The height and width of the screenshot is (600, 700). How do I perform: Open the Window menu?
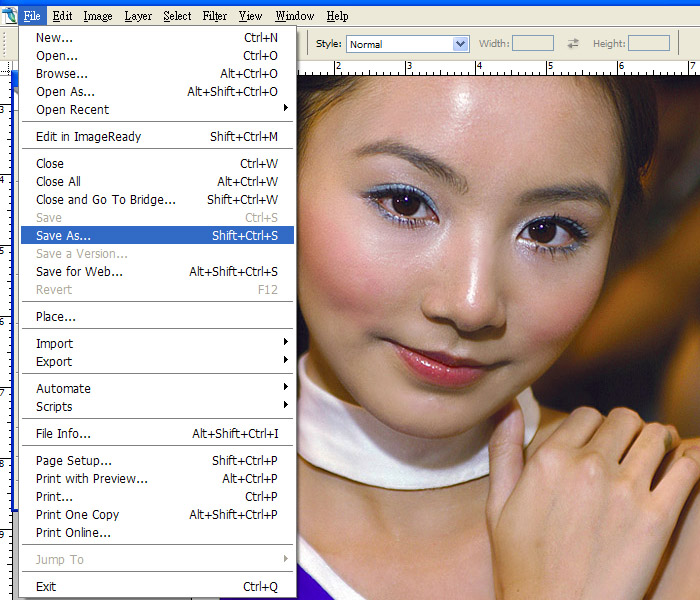[x=294, y=16]
